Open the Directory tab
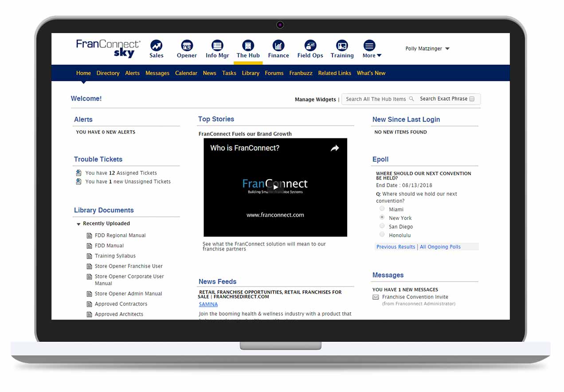 (108, 73)
